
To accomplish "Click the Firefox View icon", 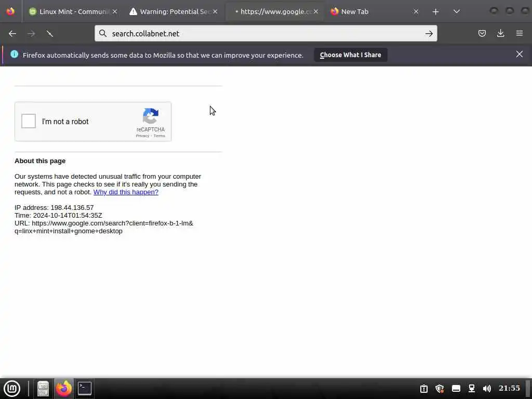I will [10, 11].
